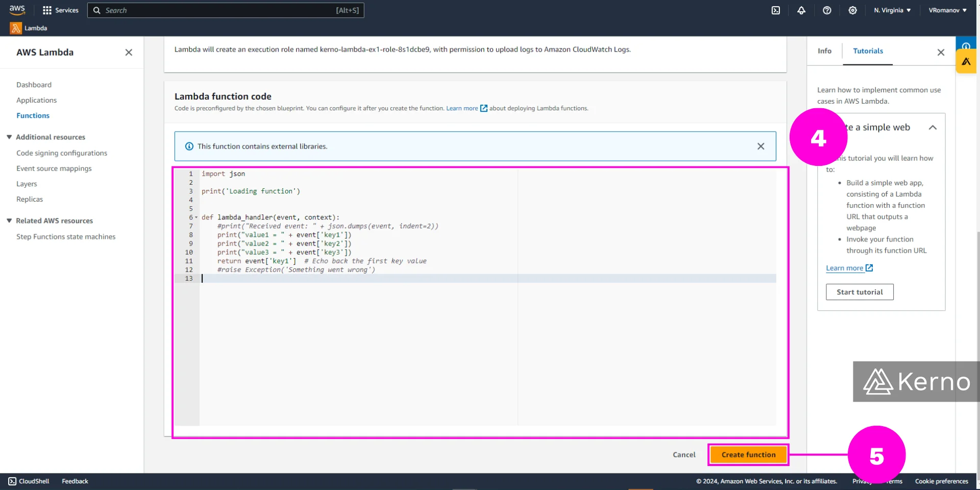The width and height of the screenshot is (980, 490).
Task: Open the CloudShell icon in top bar
Action: pyautogui.click(x=776, y=10)
